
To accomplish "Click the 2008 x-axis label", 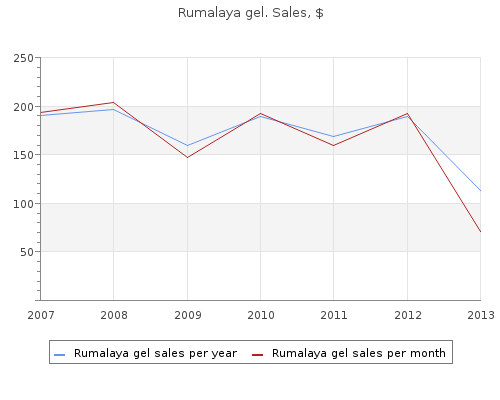I will click(114, 315).
